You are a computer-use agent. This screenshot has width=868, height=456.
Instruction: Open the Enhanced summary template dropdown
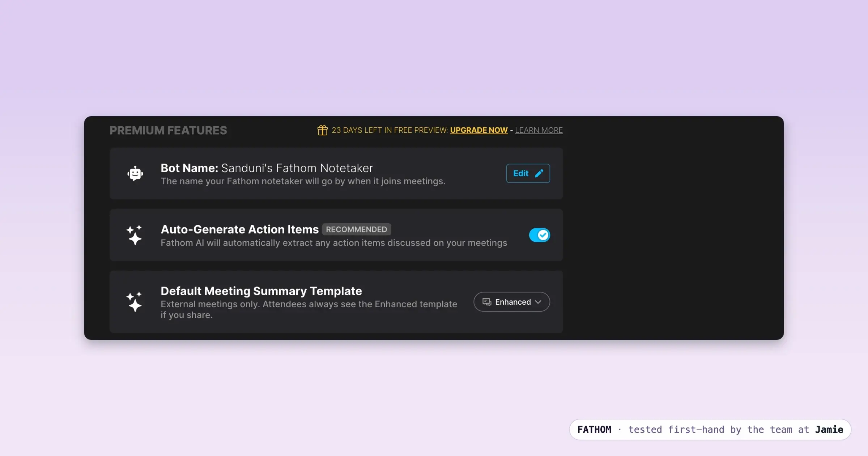pos(512,302)
